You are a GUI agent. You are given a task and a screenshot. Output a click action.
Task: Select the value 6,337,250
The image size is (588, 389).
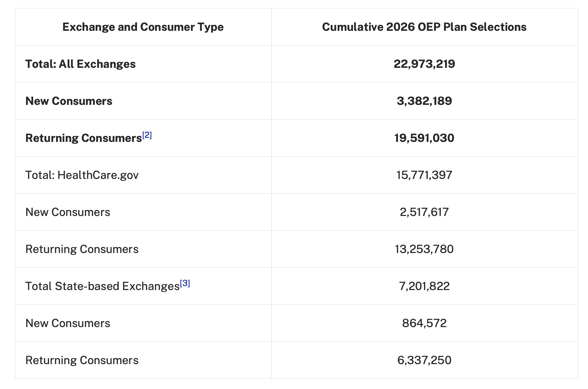tap(424, 360)
